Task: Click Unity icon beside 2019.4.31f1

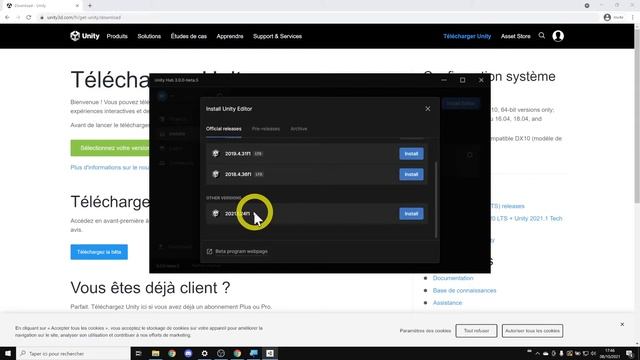Action: click(216, 153)
